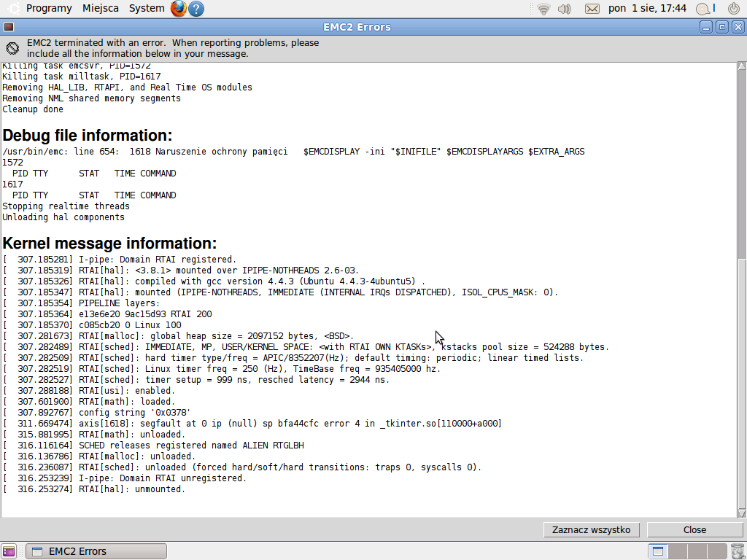Open the window menu icon on the EMC2 Errors title bar
This screenshot has height=560, width=747.
[x=9, y=27]
